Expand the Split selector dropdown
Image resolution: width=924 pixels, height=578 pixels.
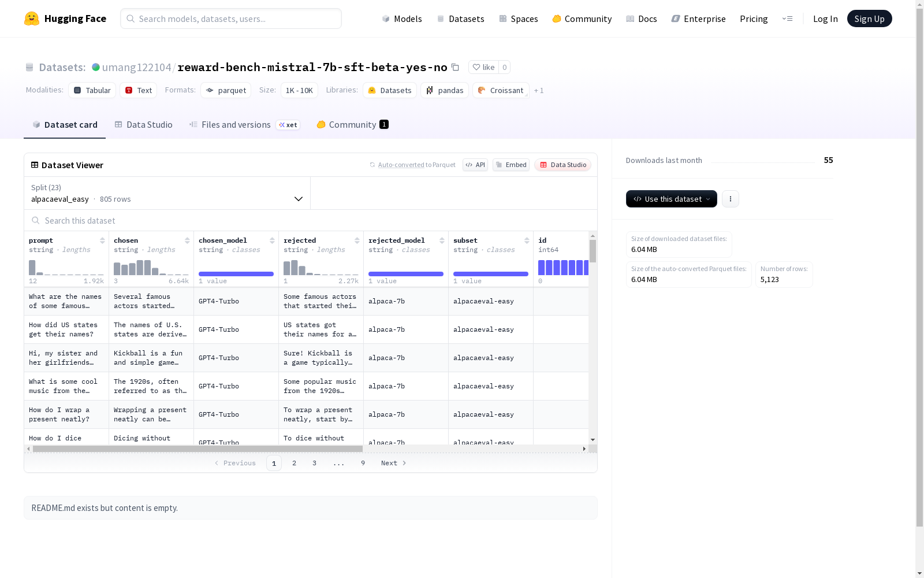coord(167,193)
